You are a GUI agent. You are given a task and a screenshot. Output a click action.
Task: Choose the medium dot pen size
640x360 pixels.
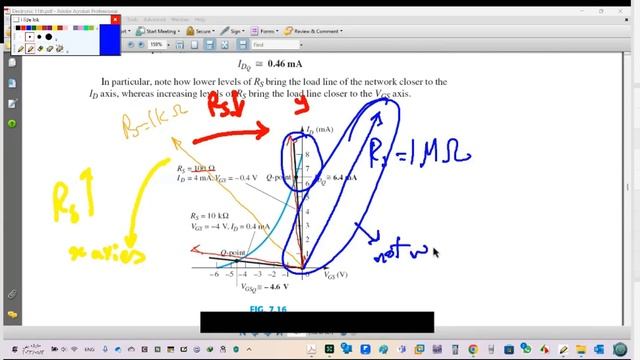click(x=39, y=37)
